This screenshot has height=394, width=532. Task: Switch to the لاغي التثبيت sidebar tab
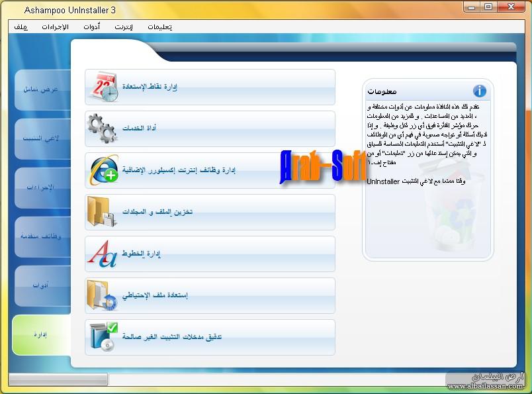42,138
